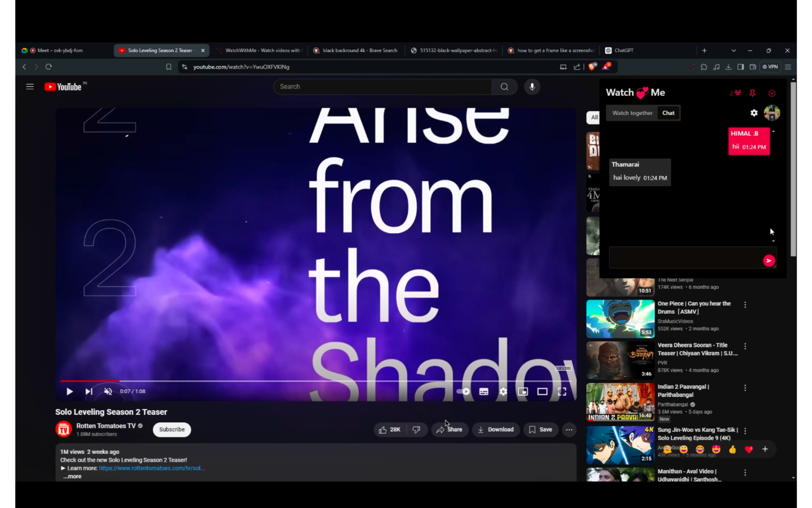Screen dimensions: 812x508
Task: Like the video with 28K likes
Action: click(x=390, y=430)
